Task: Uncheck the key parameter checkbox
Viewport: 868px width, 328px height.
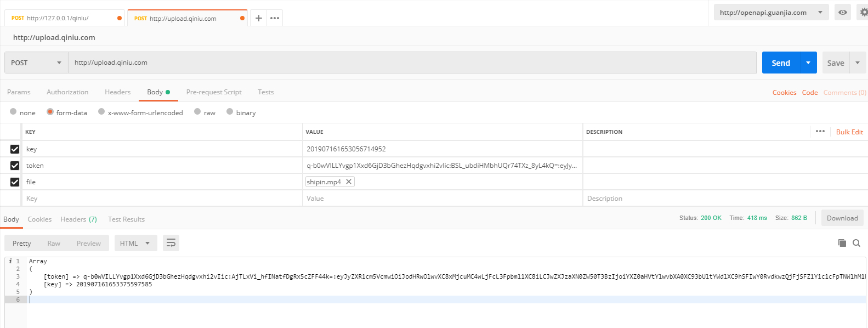Action: [x=15, y=149]
